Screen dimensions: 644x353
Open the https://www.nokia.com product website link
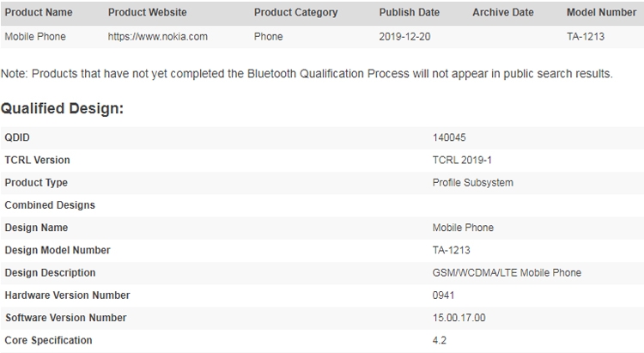(158, 38)
